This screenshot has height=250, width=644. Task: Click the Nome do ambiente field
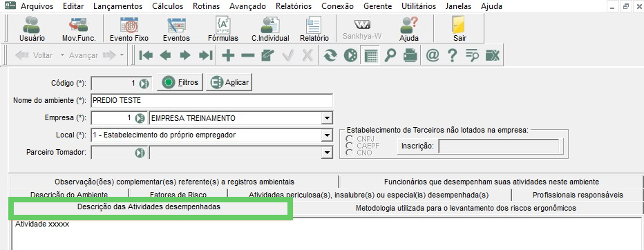pos(211,100)
